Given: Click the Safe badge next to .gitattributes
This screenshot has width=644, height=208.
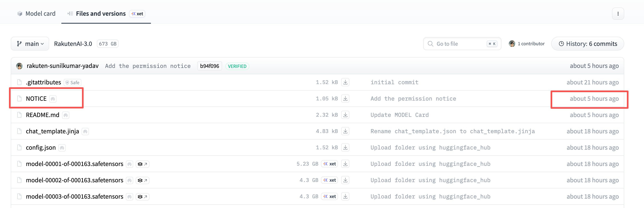Looking at the screenshot, I should click(x=73, y=83).
